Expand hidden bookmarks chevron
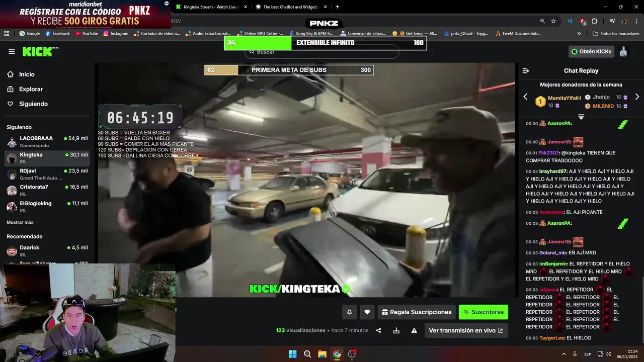The height and width of the screenshot is (362, 644). pos(579,34)
